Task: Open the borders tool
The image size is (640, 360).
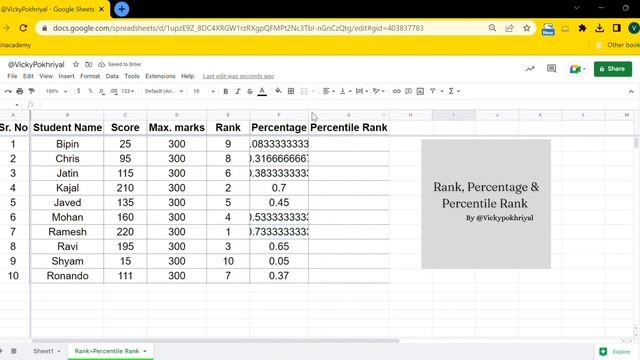Action: (x=291, y=91)
